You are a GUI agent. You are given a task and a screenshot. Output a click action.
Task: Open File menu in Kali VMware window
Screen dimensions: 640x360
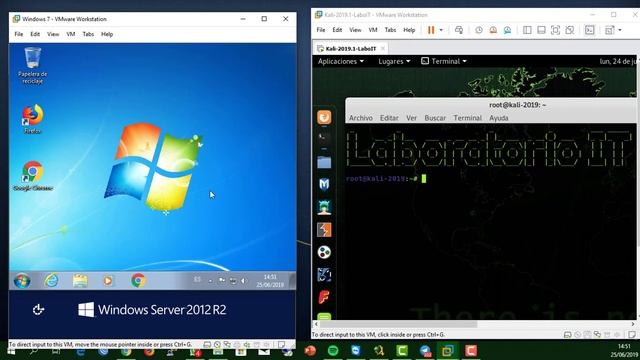[321, 30]
